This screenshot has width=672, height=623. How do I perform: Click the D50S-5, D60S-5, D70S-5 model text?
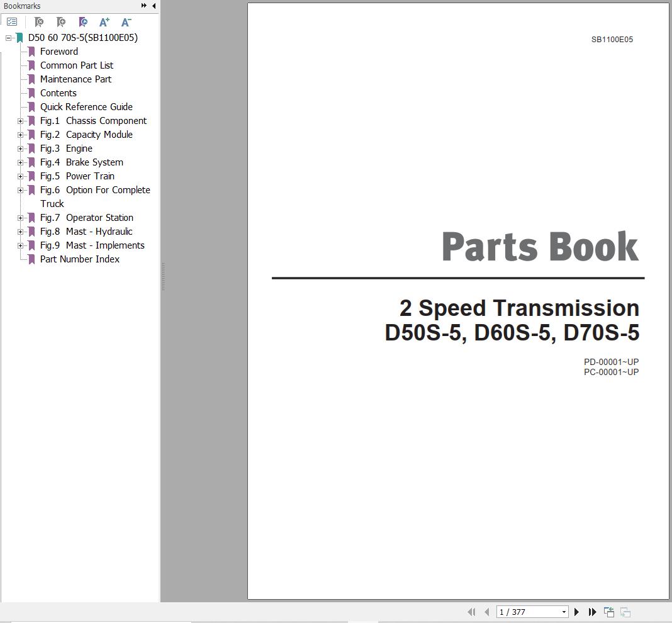point(512,333)
